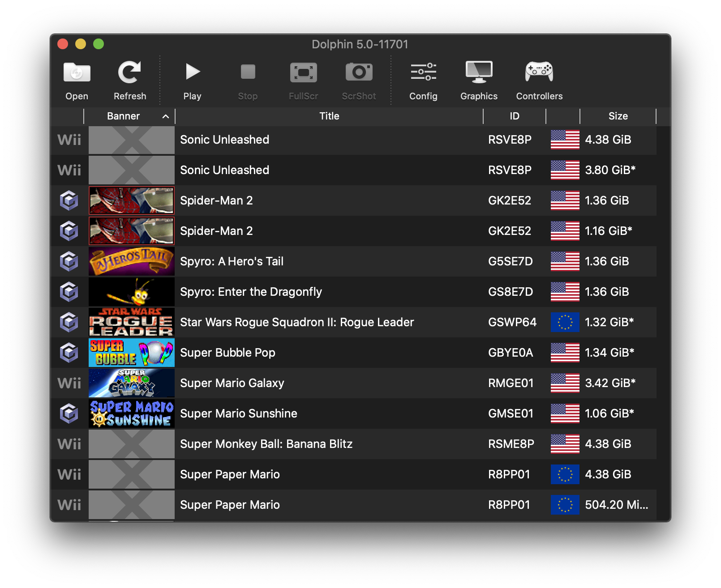
Task: Sort by Banner column header
Action: click(129, 116)
